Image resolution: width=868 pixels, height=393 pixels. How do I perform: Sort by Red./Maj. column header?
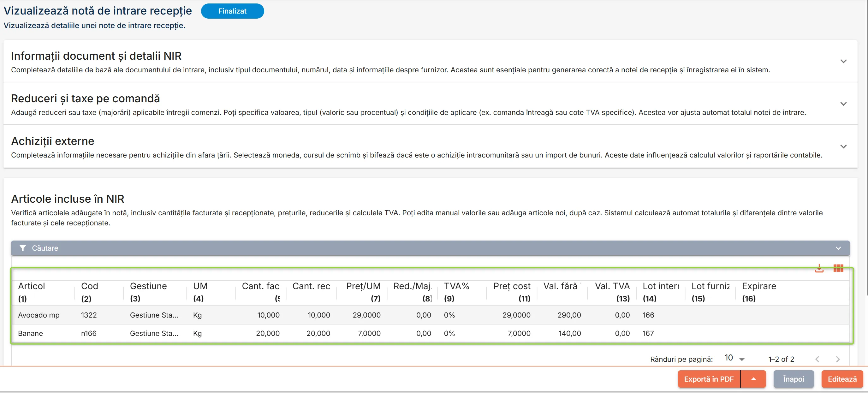pyautogui.click(x=413, y=286)
